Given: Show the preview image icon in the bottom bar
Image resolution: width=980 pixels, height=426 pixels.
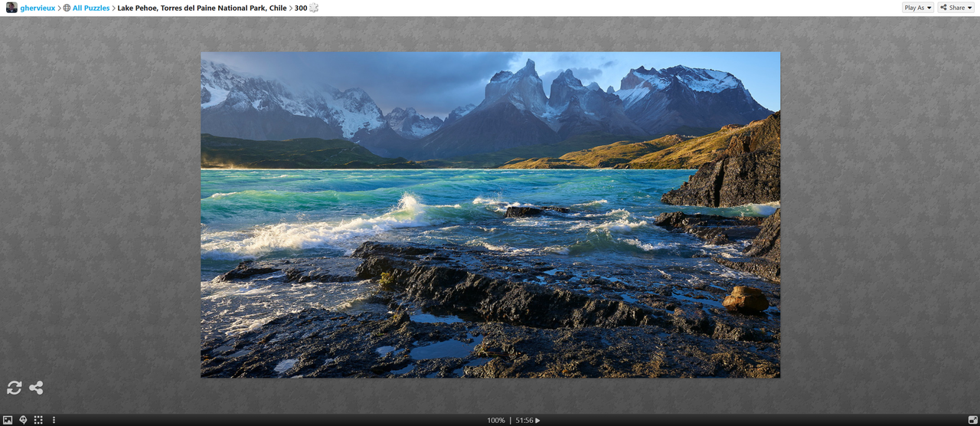Looking at the screenshot, I should [8, 420].
